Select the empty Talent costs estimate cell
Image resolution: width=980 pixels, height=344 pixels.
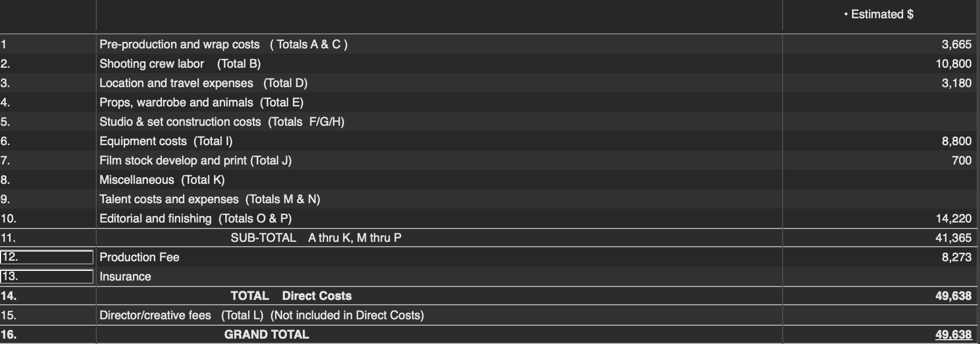pyautogui.click(x=879, y=199)
